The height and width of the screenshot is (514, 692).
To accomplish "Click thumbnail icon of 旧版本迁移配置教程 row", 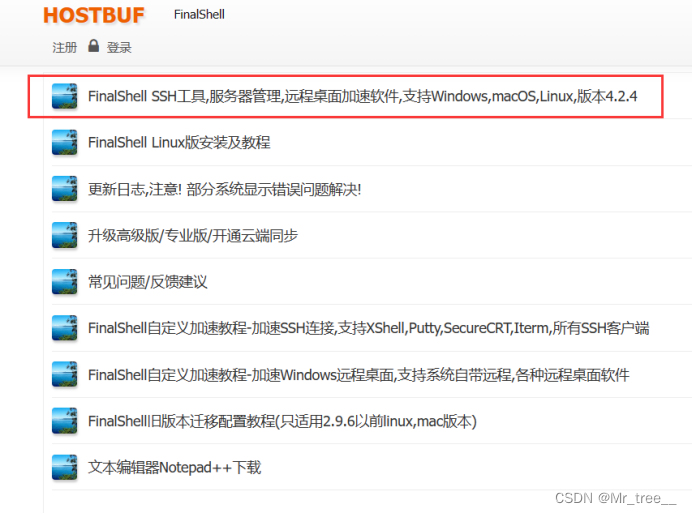I will (x=64, y=421).
